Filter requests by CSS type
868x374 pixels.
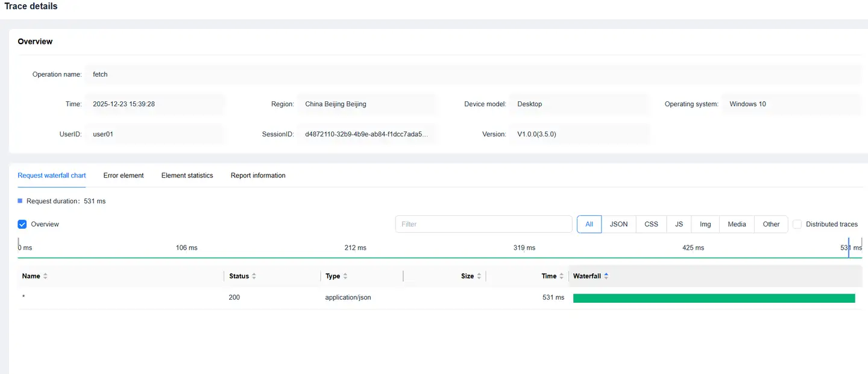651,224
